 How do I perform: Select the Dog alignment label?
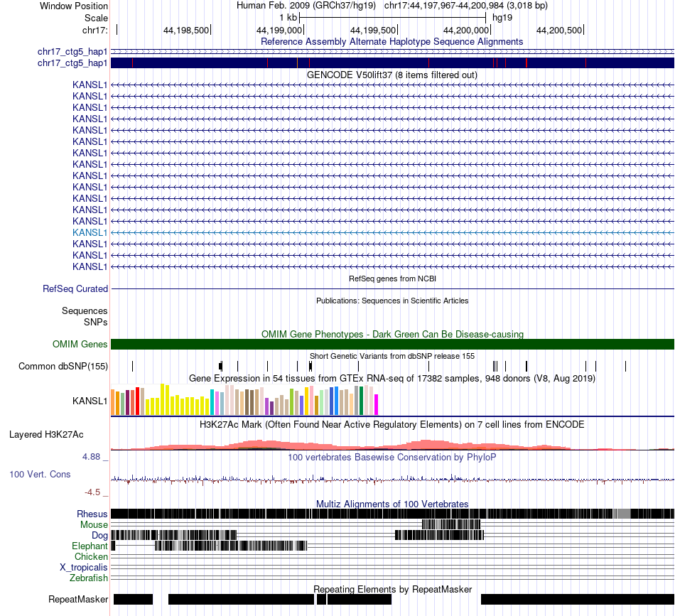pyautogui.click(x=99, y=535)
